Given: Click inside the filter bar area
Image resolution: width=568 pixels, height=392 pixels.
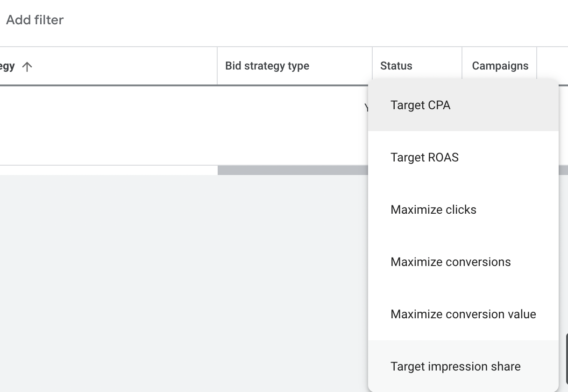Looking at the screenshot, I should [140, 20].
